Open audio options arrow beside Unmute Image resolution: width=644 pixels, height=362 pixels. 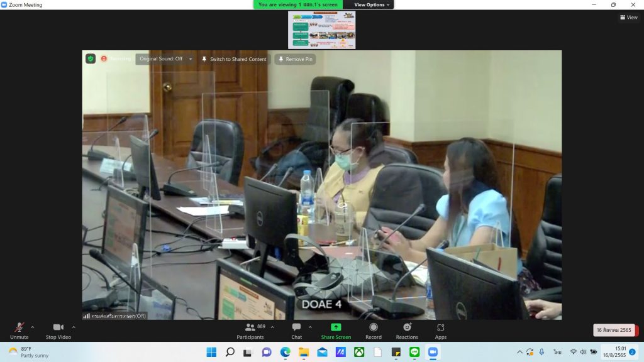33,327
